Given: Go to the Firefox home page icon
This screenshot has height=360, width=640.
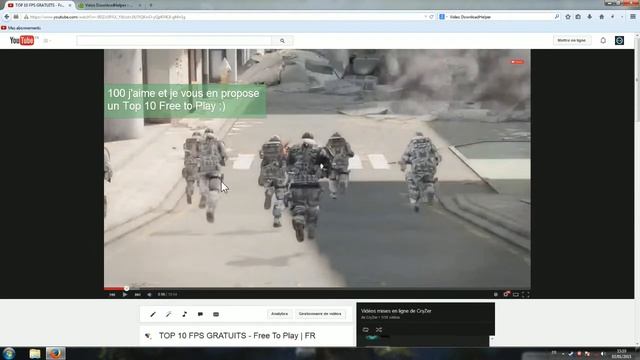Looking at the screenshot, I should (x=601, y=17).
